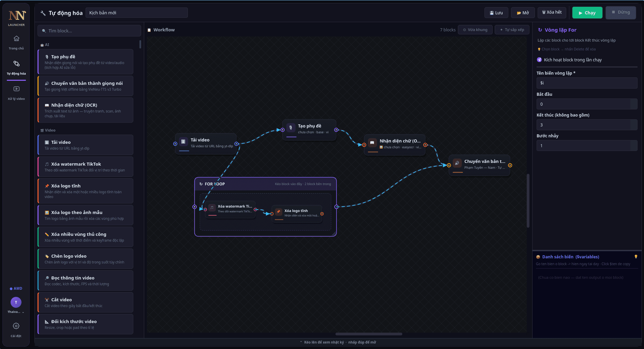The width and height of the screenshot is (644, 349).
Task: Click the Xóa hết clear all button
Action: point(552,13)
